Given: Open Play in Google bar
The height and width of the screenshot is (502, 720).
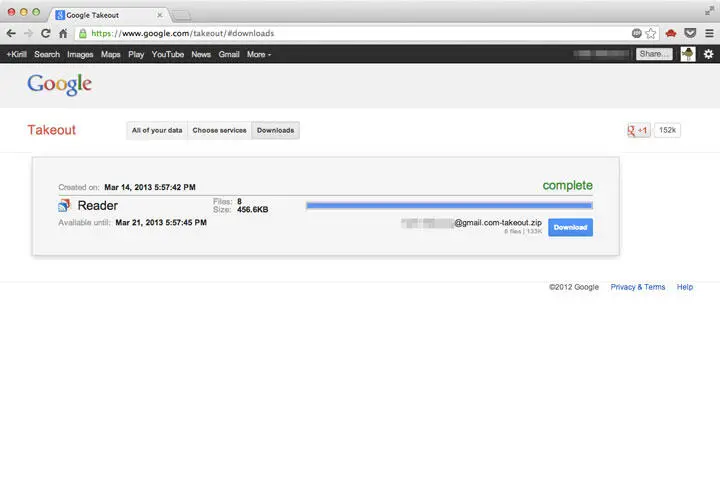Looking at the screenshot, I should [x=136, y=54].
